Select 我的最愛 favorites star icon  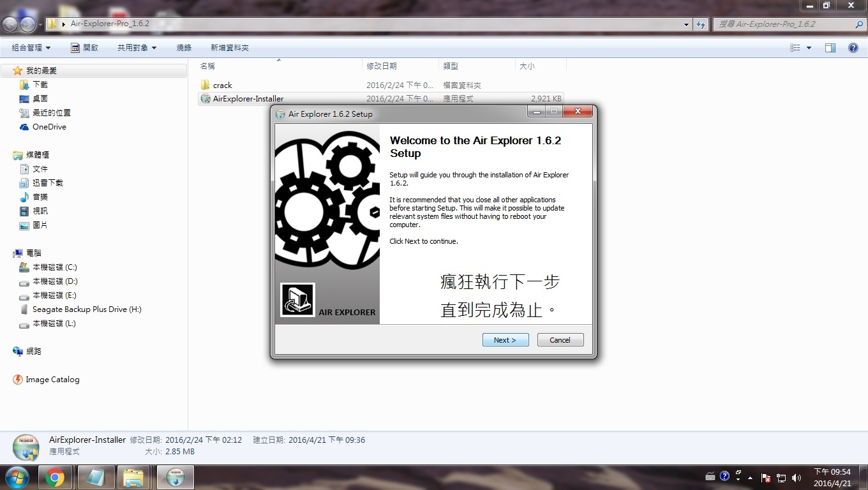18,71
